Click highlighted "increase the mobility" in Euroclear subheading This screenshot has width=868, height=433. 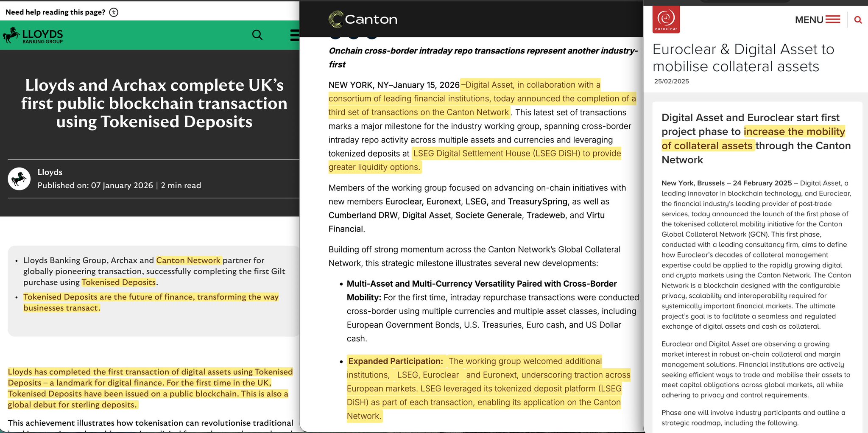[795, 131]
